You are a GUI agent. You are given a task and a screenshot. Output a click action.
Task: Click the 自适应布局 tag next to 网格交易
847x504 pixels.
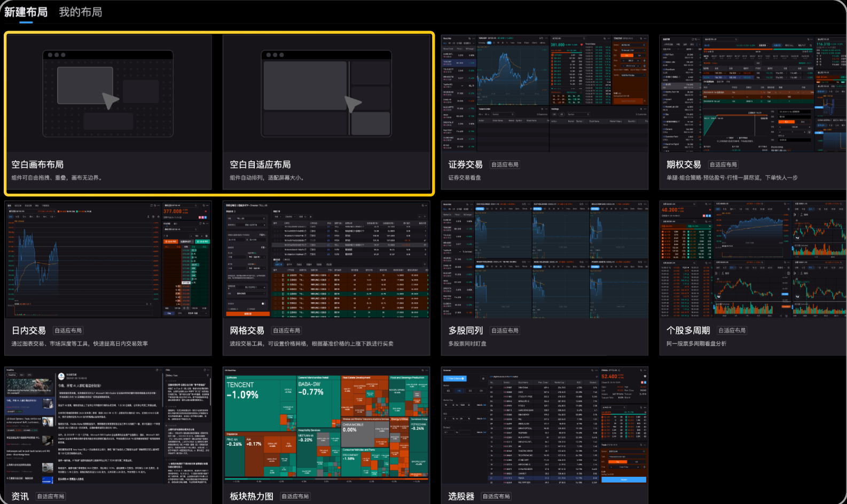coord(287,331)
